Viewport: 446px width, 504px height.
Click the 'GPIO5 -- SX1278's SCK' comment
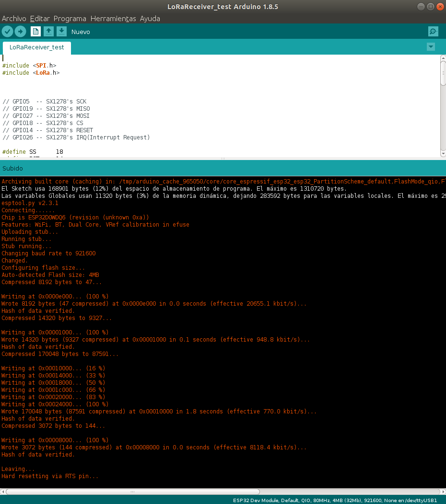[x=45, y=102]
